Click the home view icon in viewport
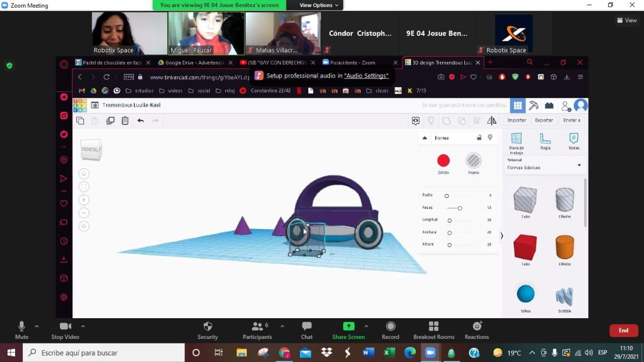This screenshot has height=362, width=644. 84,174
